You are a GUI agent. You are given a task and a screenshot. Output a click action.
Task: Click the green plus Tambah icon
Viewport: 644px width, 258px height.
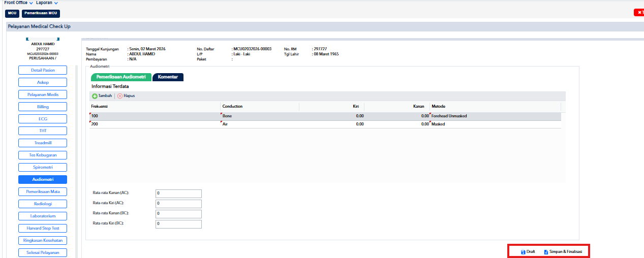95,95
